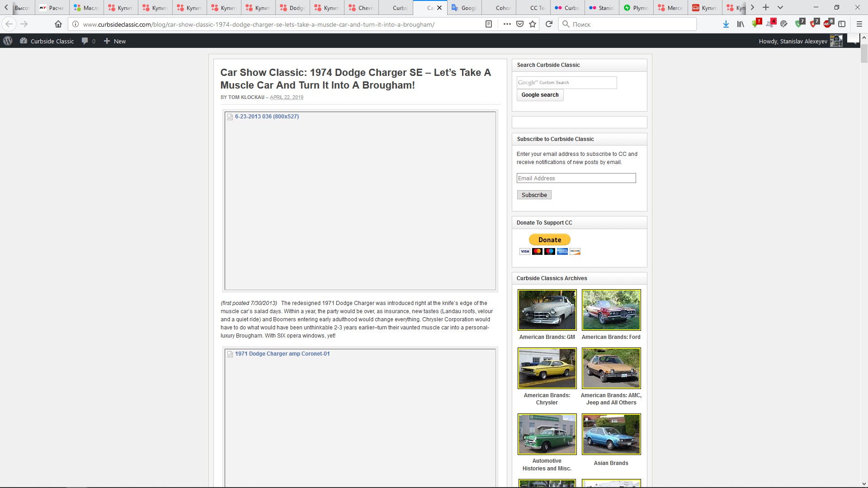Image resolution: width=868 pixels, height=488 pixels.
Task: Open the blue Asian Brands car thumbnail
Action: coord(611,434)
